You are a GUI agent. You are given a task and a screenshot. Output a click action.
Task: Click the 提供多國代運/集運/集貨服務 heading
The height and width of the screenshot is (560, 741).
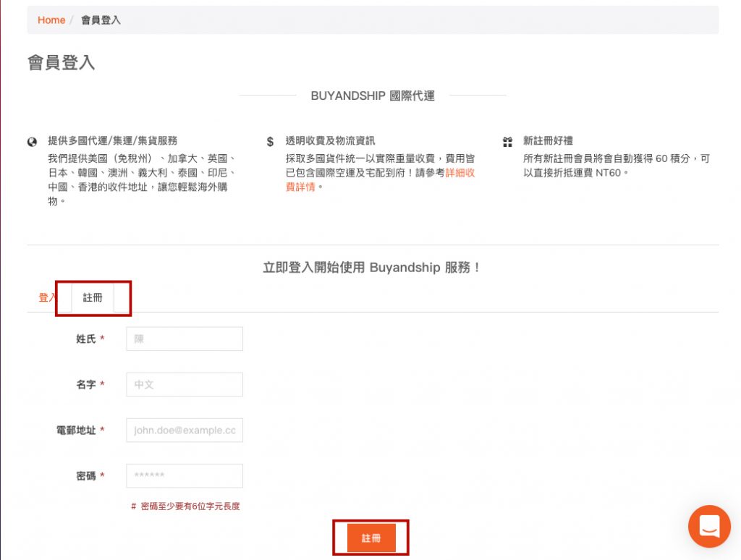coord(112,141)
